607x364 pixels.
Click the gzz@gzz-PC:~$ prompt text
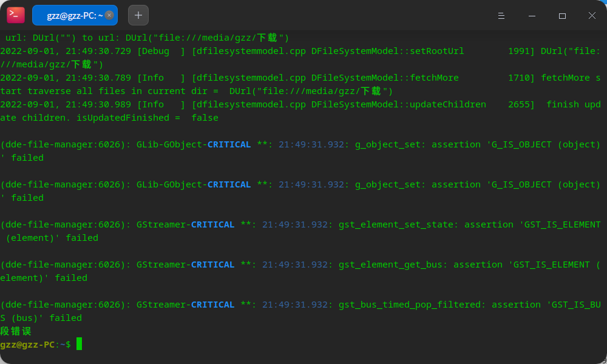[x=35, y=344]
